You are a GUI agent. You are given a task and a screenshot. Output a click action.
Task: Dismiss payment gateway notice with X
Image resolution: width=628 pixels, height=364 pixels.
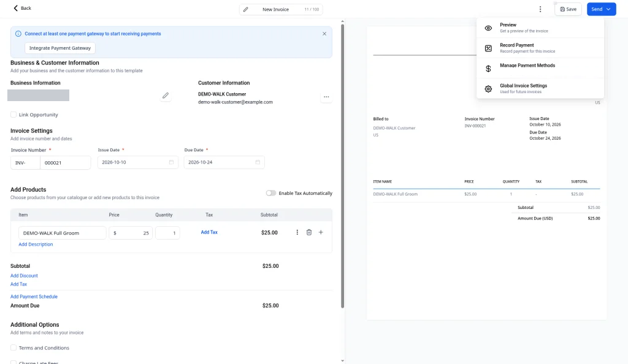point(324,34)
